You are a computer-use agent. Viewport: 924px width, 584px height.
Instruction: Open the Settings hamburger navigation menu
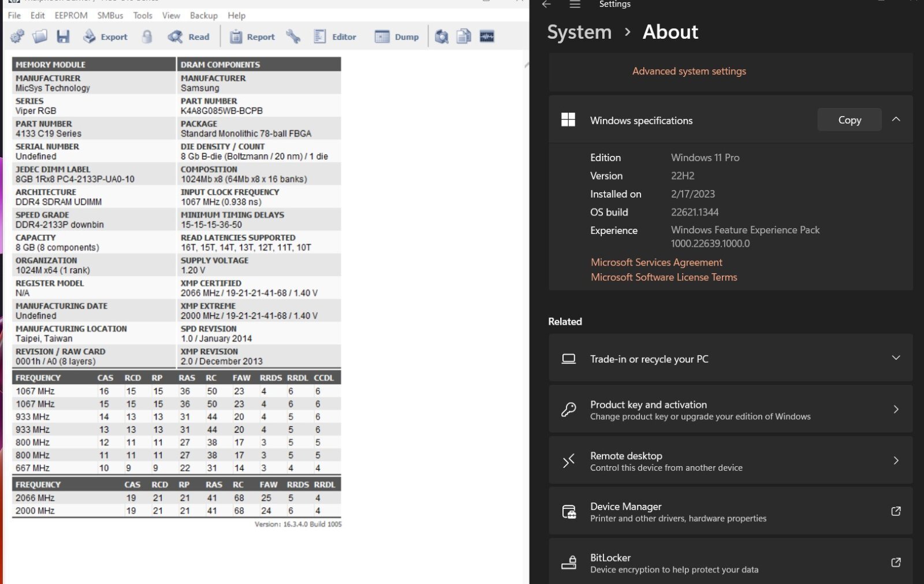[x=575, y=5]
